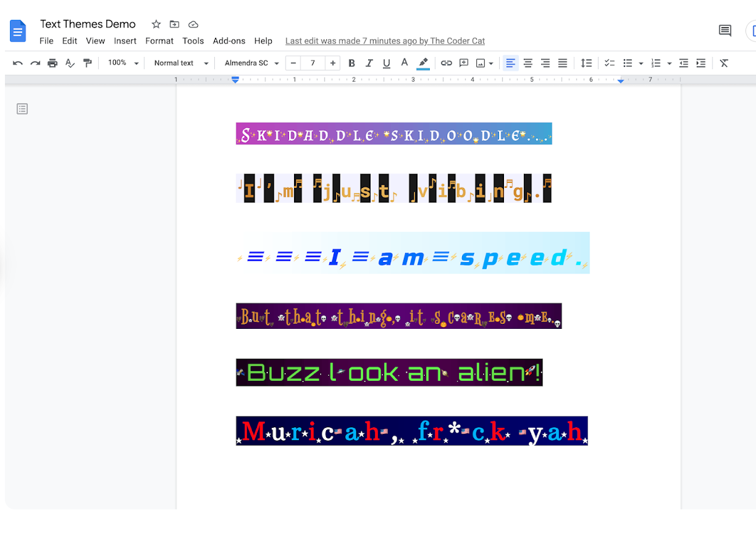Image resolution: width=756 pixels, height=544 pixels.
Task: Open spelling and grammar check
Action: 70,62
